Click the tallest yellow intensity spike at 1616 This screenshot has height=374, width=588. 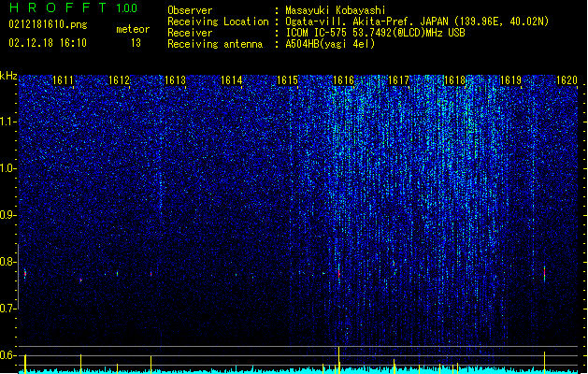pos(339,360)
